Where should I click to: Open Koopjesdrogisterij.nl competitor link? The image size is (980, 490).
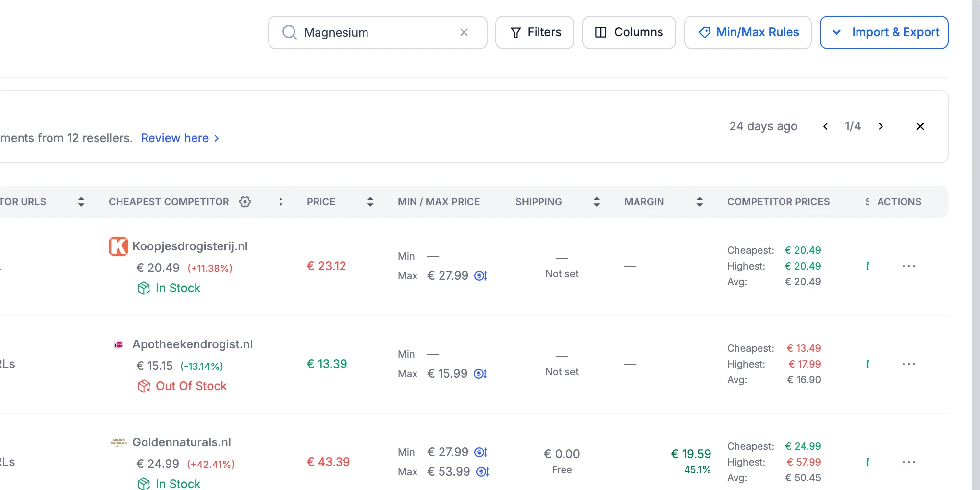tap(190, 246)
